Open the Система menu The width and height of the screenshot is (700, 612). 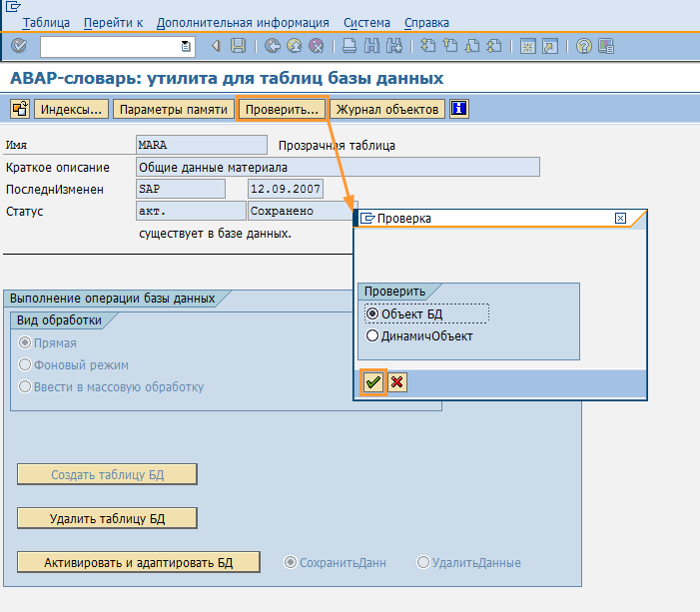click(366, 22)
